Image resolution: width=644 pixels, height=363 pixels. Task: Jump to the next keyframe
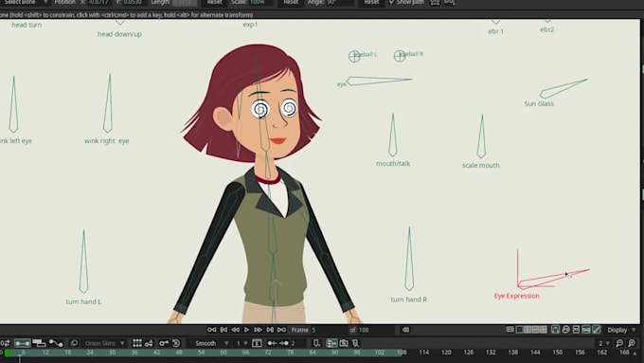(x=270, y=330)
